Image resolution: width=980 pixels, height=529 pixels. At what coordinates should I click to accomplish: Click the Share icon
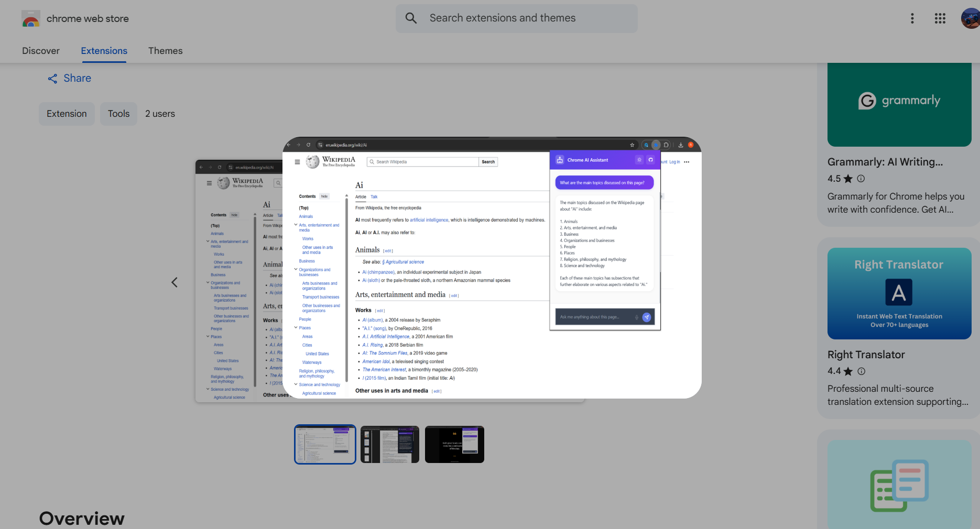(53, 79)
